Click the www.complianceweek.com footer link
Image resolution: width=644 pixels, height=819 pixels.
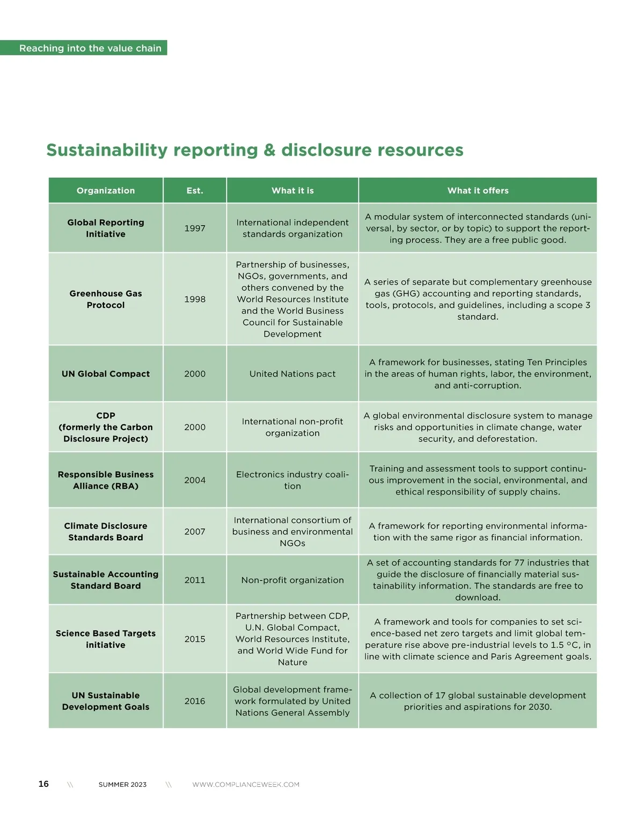[246, 784]
